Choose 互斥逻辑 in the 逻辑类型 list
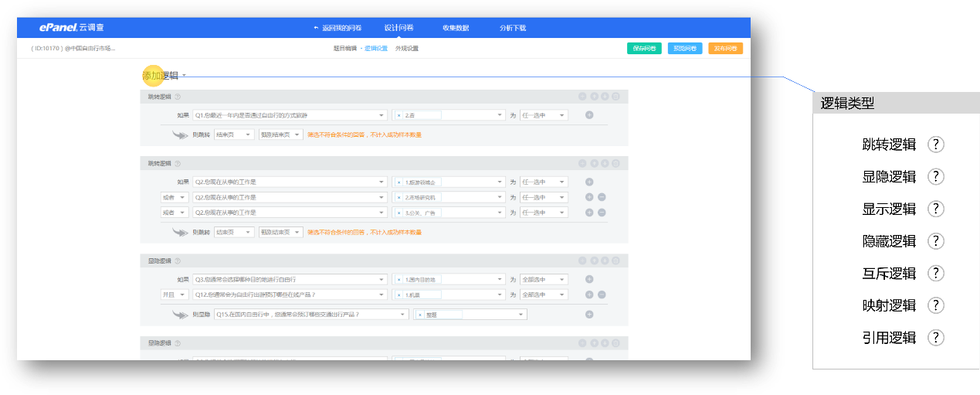This screenshot has height=395, width=980. (889, 273)
